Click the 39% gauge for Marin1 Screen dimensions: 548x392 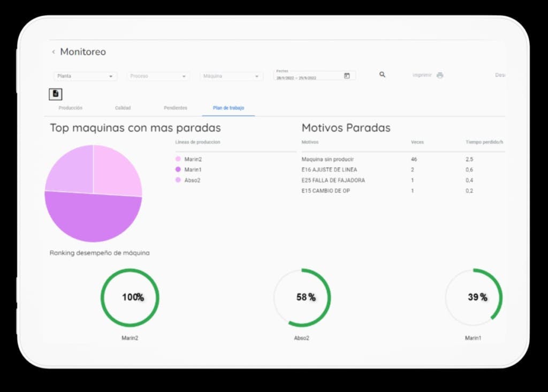point(474,297)
